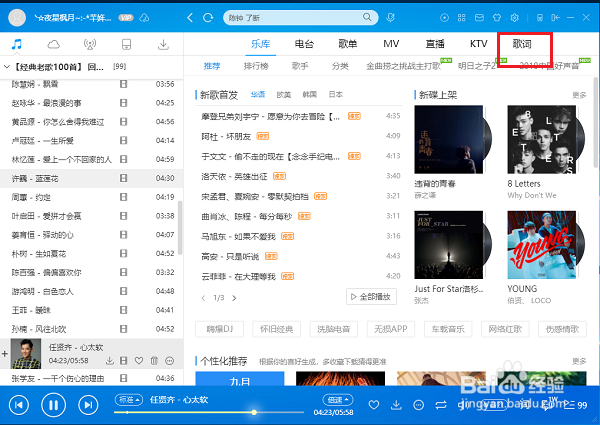Select the 分类 sub-tab

(340, 66)
